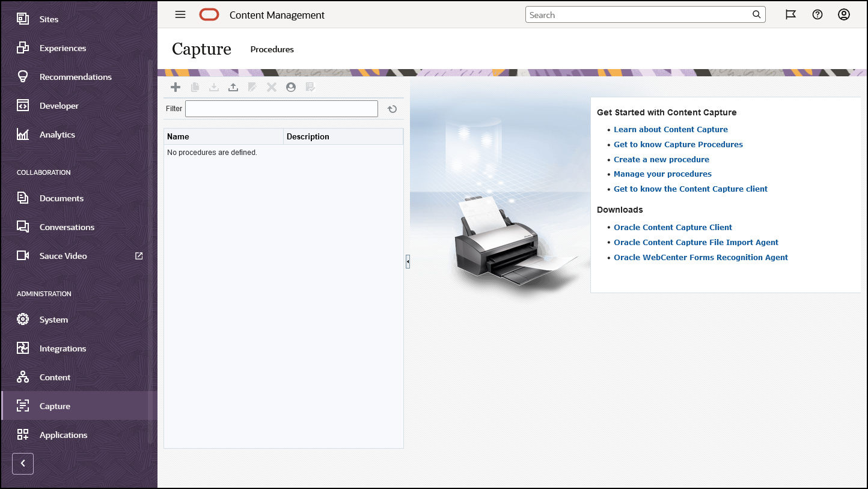Collapse the sidebar with the chevron button

coord(23,463)
